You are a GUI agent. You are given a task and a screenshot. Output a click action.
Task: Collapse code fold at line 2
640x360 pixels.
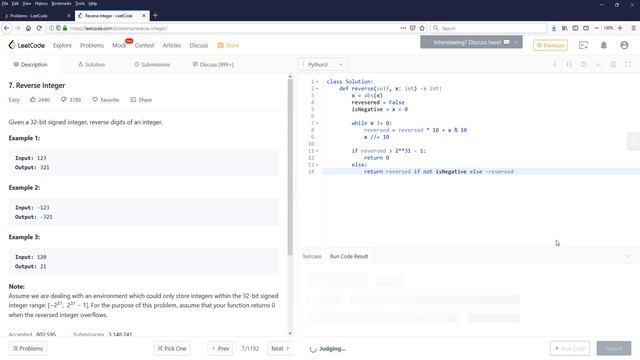click(318, 89)
